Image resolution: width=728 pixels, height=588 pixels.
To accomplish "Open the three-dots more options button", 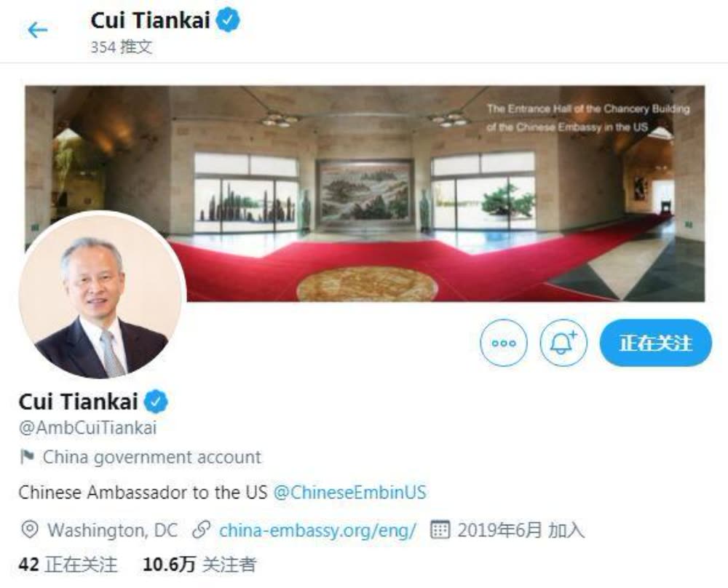I will 504,343.
